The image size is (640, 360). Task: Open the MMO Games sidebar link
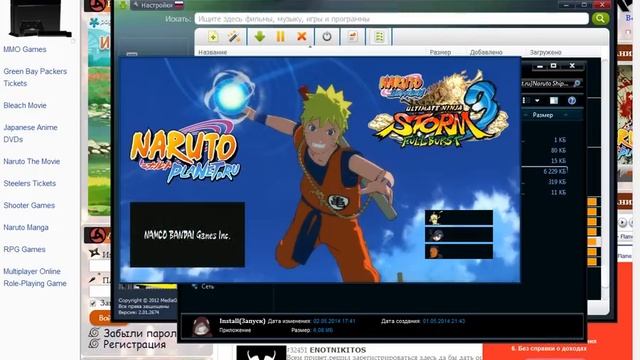coord(25,49)
